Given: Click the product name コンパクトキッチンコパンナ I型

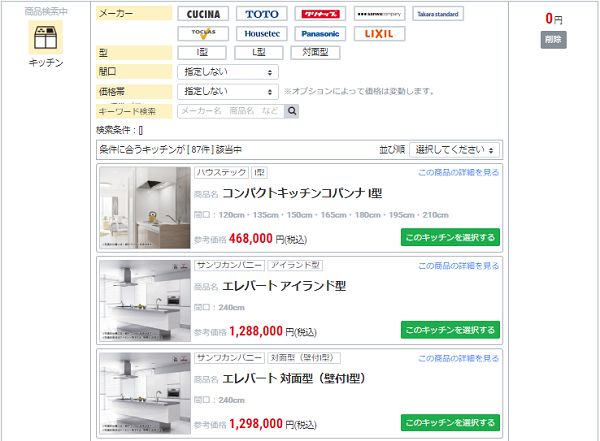Looking at the screenshot, I should point(302,193).
